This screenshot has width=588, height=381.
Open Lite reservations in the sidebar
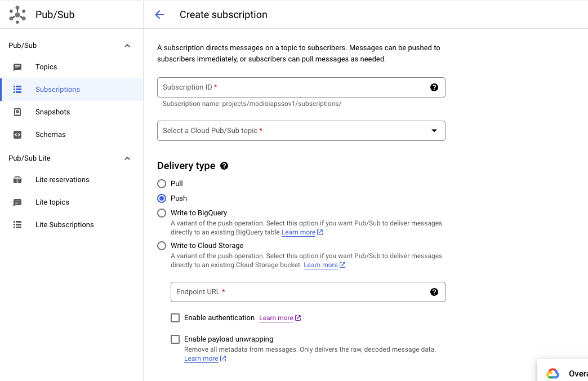point(72,179)
